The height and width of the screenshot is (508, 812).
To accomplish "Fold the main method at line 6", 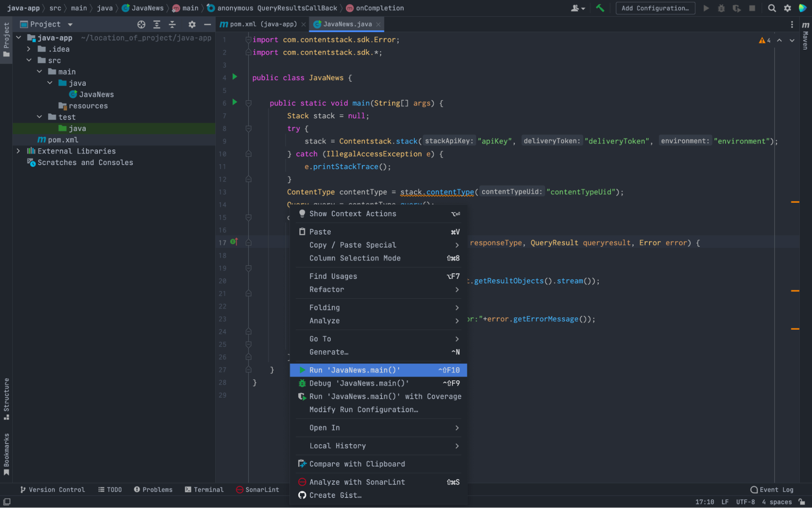I will point(248,103).
